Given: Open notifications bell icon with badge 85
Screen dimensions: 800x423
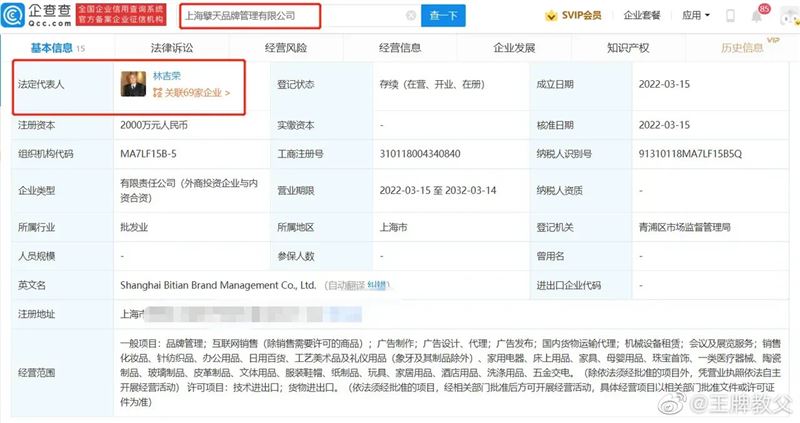Looking at the screenshot, I should tap(757, 16).
